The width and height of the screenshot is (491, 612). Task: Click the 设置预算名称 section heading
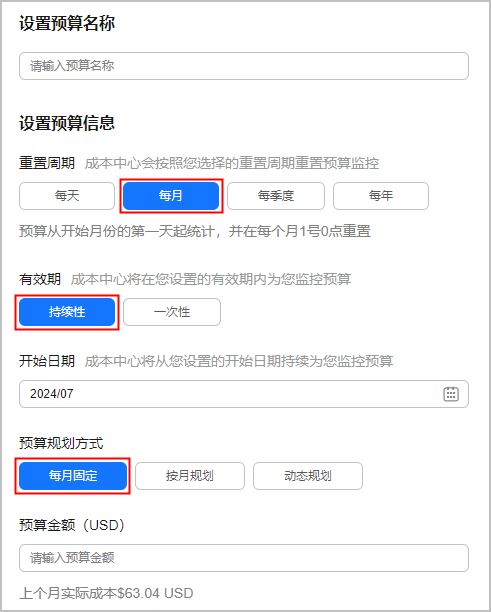pos(67,23)
